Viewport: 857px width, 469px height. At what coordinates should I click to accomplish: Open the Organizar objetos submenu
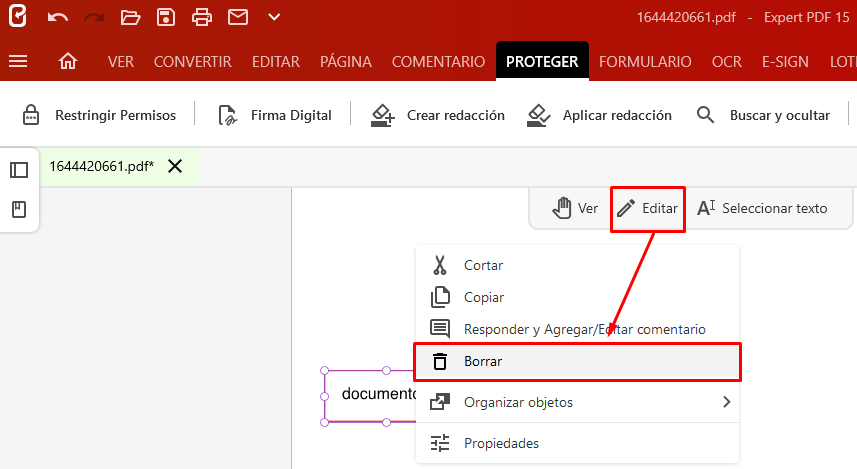pos(577,402)
